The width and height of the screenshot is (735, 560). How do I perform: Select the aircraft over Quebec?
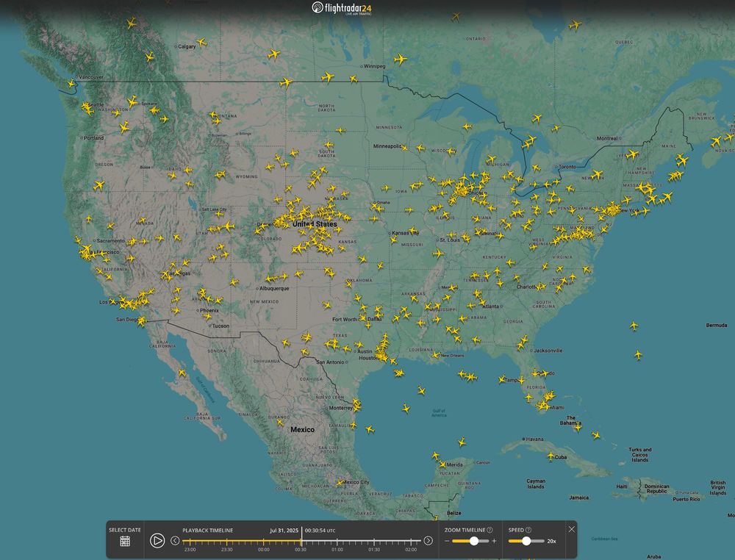[576, 25]
